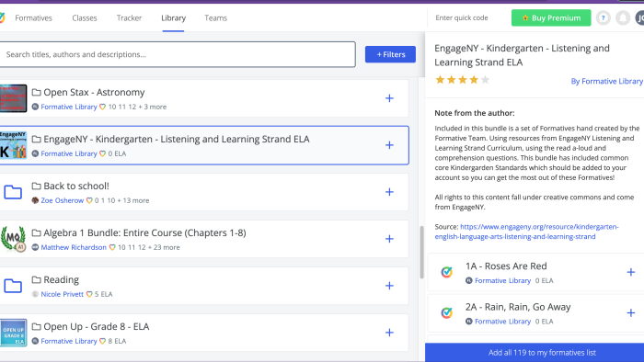The width and height of the screenshot is (644, 362).
Task: Add 1A - Roses Are Red with its plus icon
Action: (631, 272)
